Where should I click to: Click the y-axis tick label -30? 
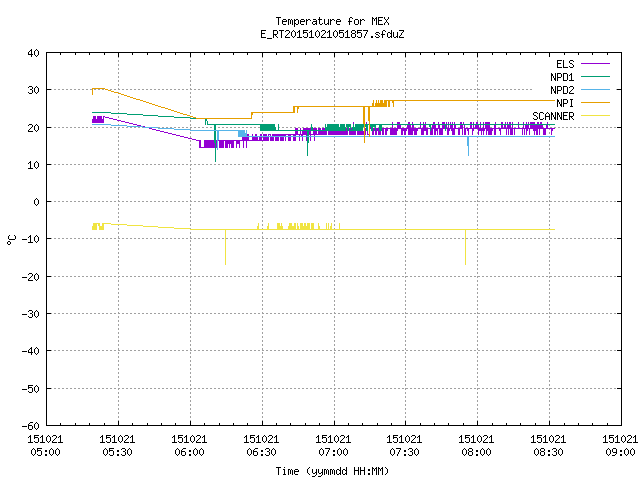coord(31,314)
